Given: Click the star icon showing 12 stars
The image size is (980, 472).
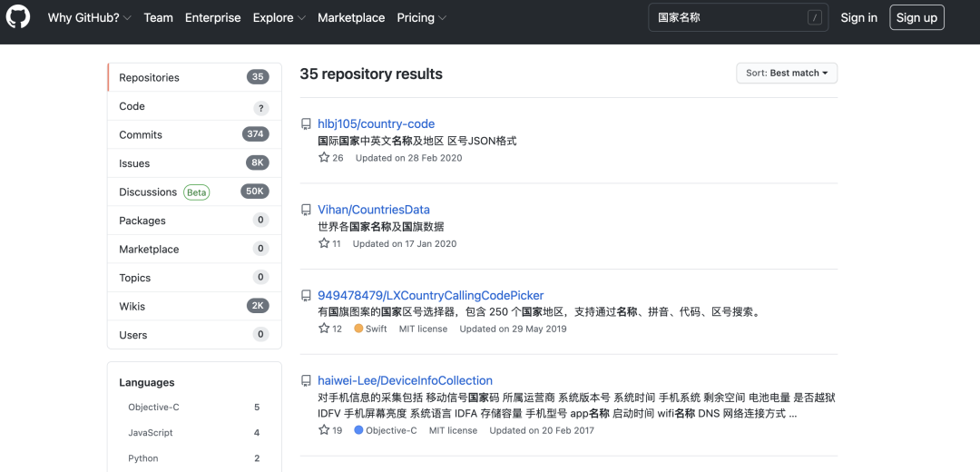Looking at the screenshot, I should (x=324, y=329).
